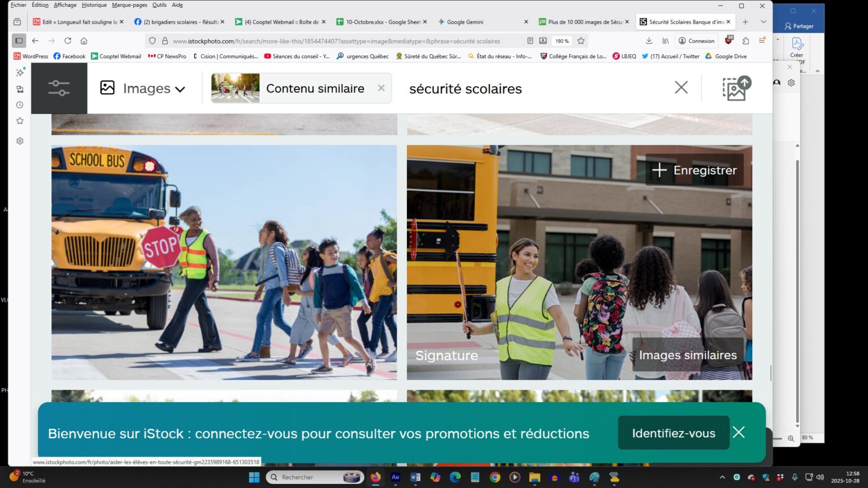
Task: Reload the current page
Action: coord(68,41)
